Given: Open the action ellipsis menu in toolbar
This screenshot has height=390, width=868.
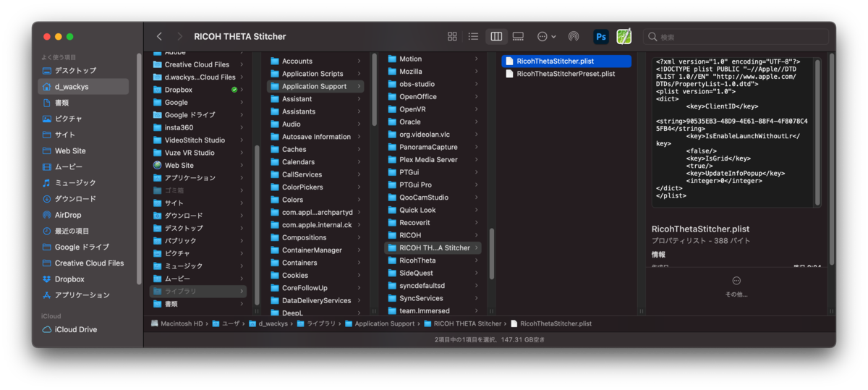Looking at the screenshot, I should 546,36.
